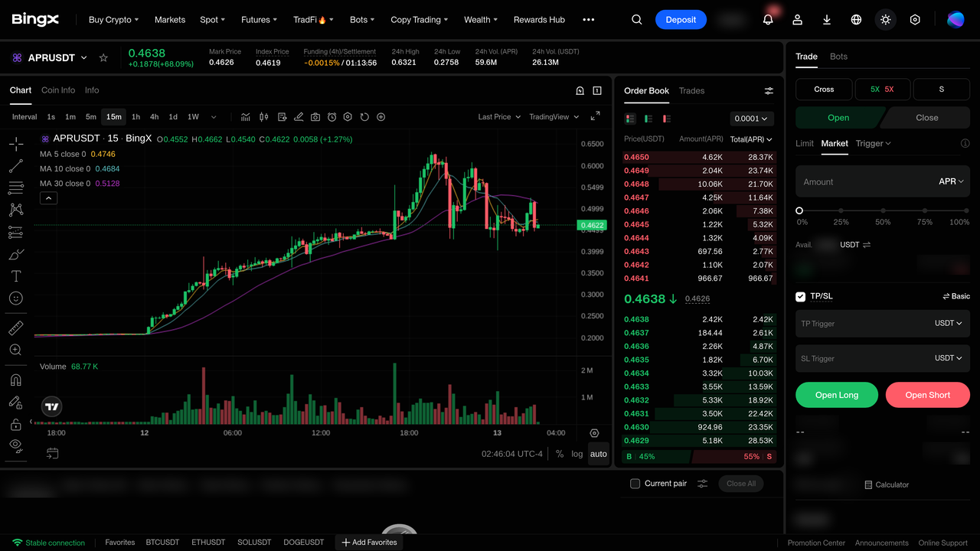The height and width of the screenshot is (551, 980).
Task: Check the Current pair checkbox
Action: (635, 484)
